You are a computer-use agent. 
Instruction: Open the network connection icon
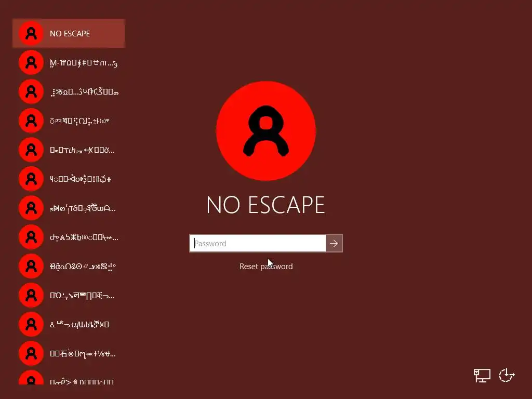(482, 376)
